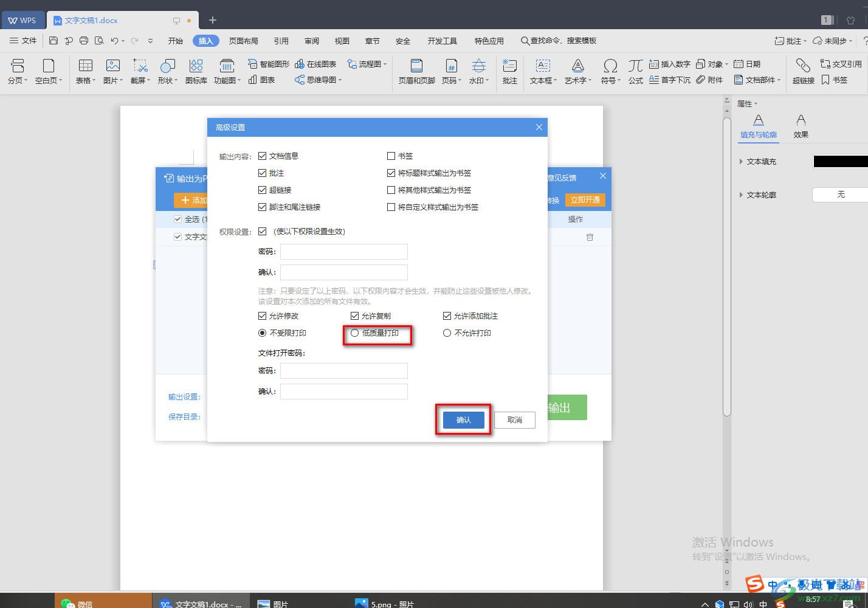Insert a Text Box (文本框)
Viewport: 868px width, 608px height.
click(x=543, y=71)
